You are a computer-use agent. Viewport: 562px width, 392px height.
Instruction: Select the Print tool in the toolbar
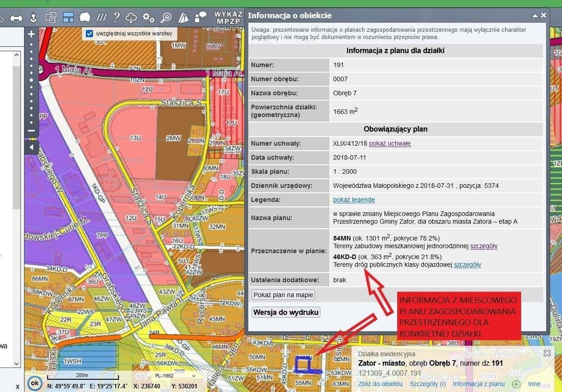17,17
